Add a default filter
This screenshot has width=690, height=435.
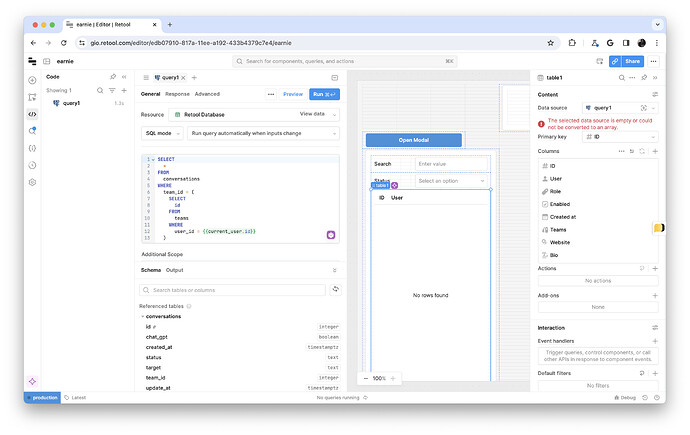click(x=655, y=373)
